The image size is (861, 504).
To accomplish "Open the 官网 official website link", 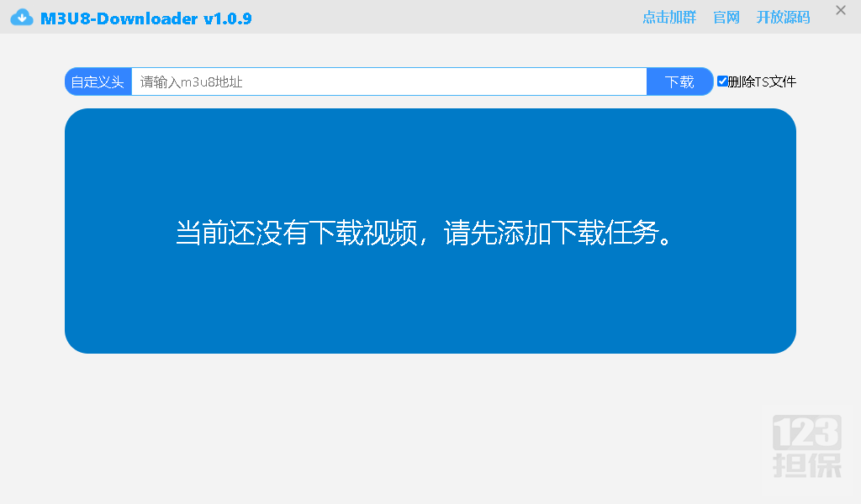I will click(726, 18).
